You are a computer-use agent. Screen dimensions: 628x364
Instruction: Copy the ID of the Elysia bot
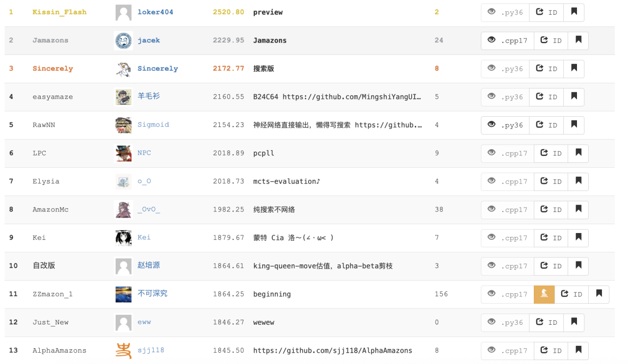551,182
